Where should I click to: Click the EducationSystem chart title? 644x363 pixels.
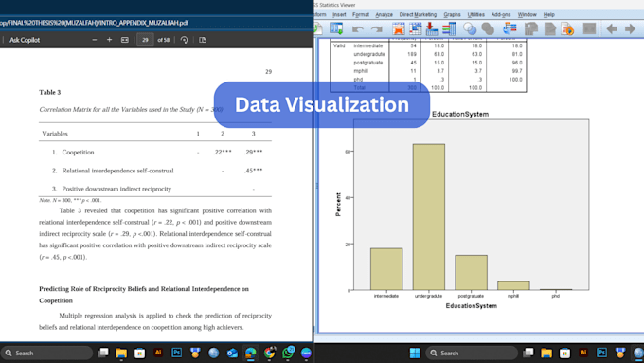pos(460,115)
